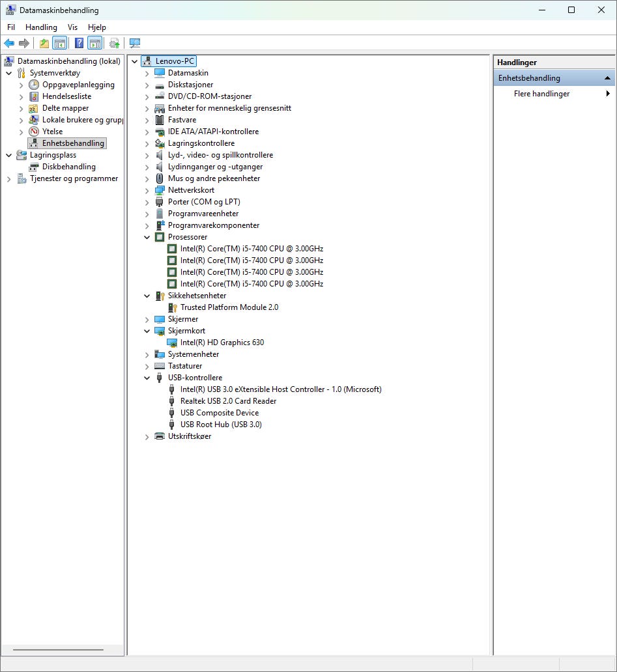
Task: Toggle the Show/Hide Action Pane button
Action: coord(94,43)
